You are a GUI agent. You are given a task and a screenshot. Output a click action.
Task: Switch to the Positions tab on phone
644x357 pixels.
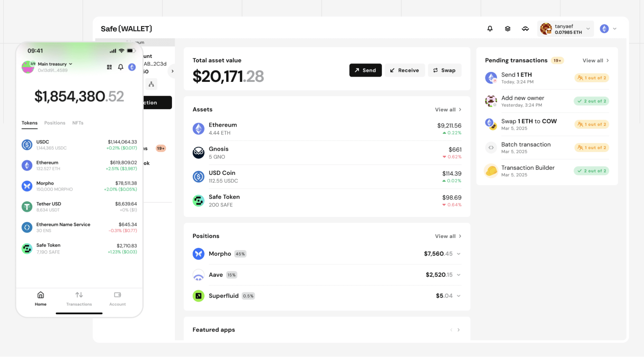click(x=55, y=123)
